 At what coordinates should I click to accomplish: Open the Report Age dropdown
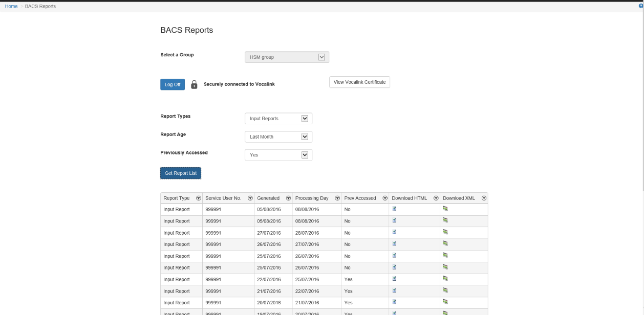pos(305,137)
